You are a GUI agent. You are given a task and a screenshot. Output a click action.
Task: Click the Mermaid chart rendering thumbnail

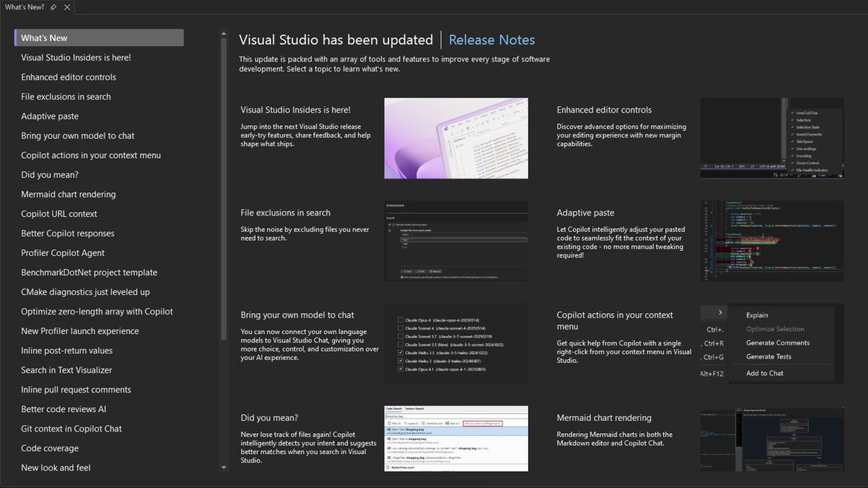772,439
